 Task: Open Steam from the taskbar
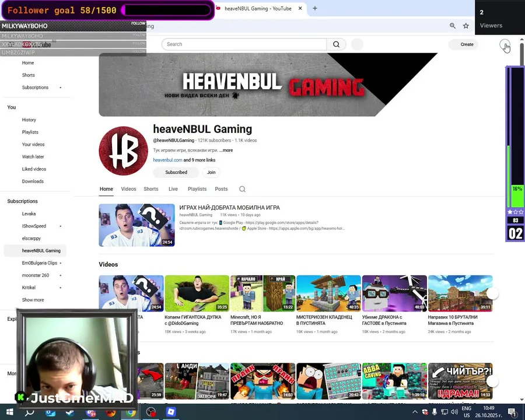pos(71,412)
